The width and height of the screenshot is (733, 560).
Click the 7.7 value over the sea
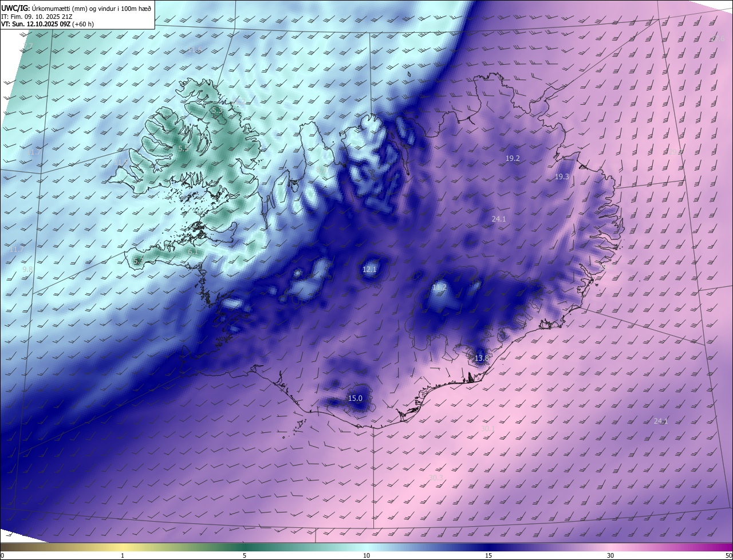click(27, 46)
